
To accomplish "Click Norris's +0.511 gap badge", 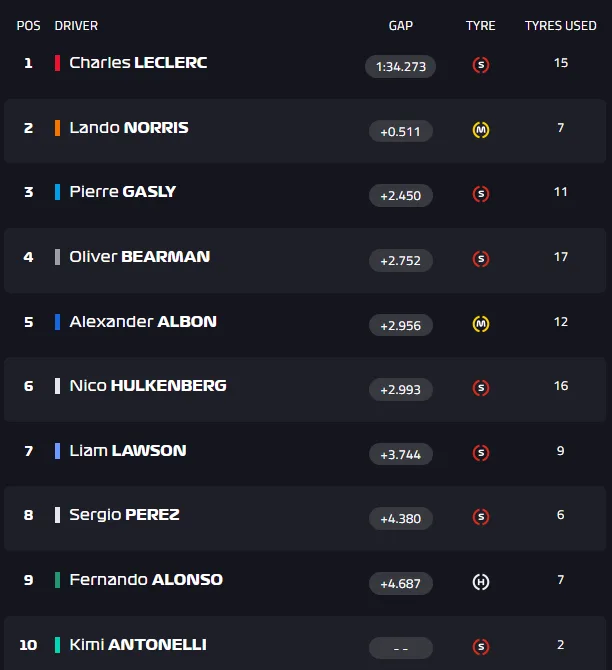I will point(400,131).
